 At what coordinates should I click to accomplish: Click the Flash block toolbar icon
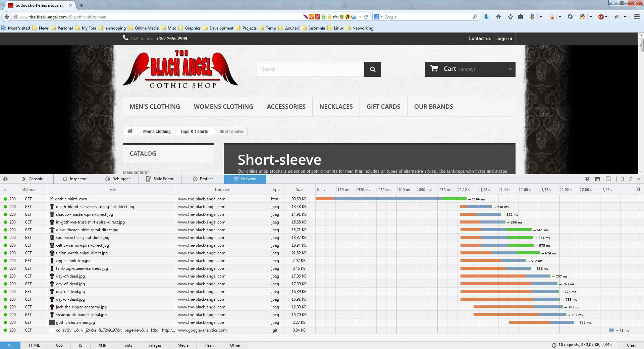pyautogui.click(x=551, y=17)
